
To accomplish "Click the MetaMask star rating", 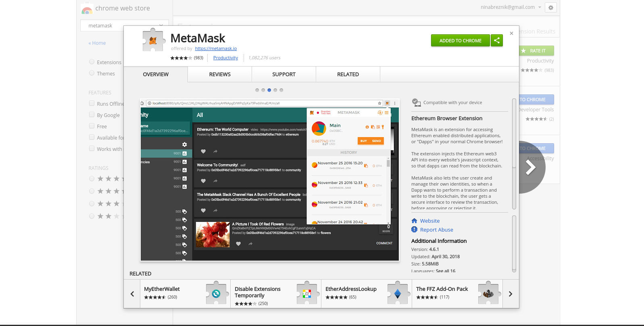I will point(181,58).
